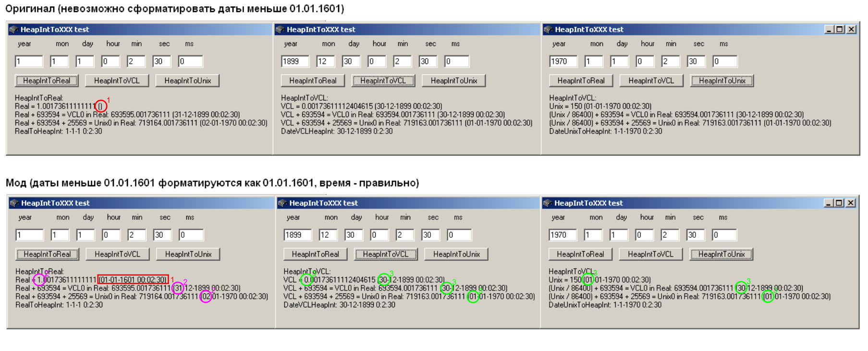Click title icon of bottom window with year 1899
The height and width of the screenshot is (351, 868).
tap(282, 204)
